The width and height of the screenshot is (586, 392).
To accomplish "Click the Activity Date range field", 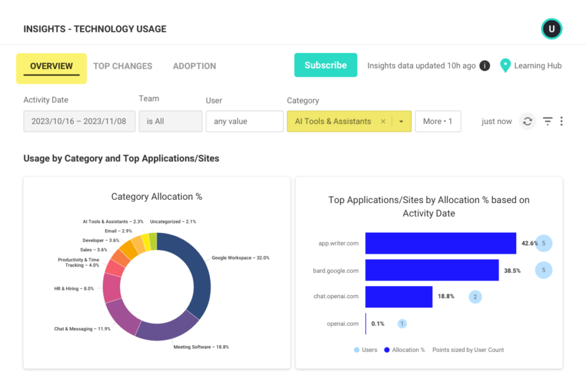I will pyautogui.click(x=79, y=121).
